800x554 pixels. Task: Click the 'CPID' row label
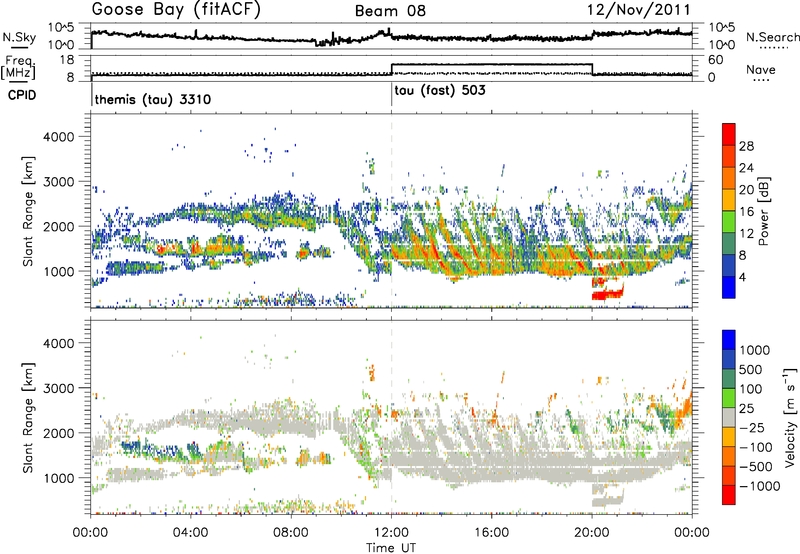point(22,95)
